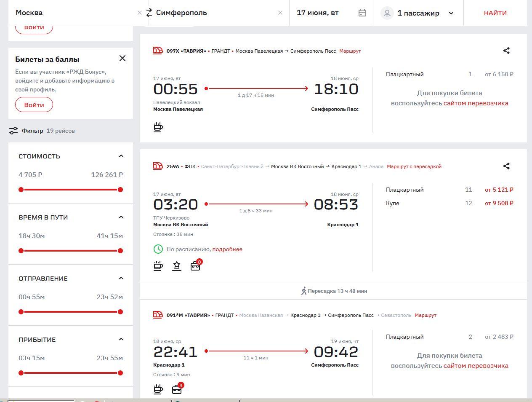The image size is (532, 402).
Task: Clear the Москва departure field
Action: tap(140, 13)
